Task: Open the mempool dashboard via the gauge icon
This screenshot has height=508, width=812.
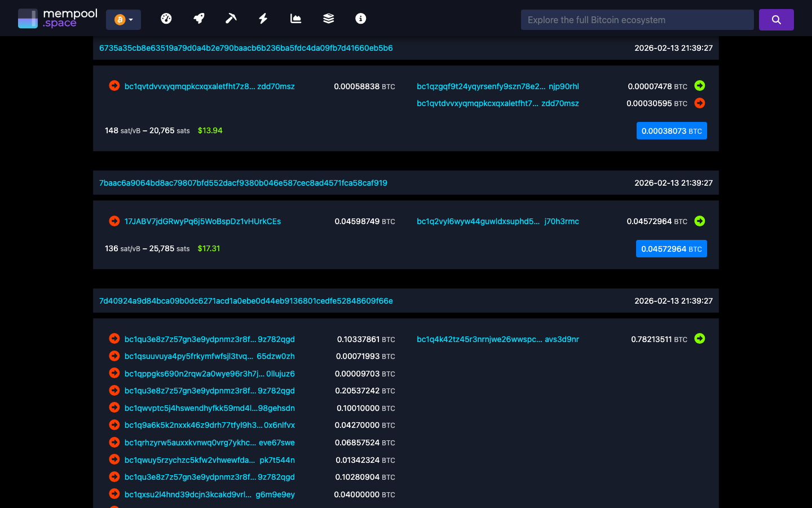Action: pos(166,18)
